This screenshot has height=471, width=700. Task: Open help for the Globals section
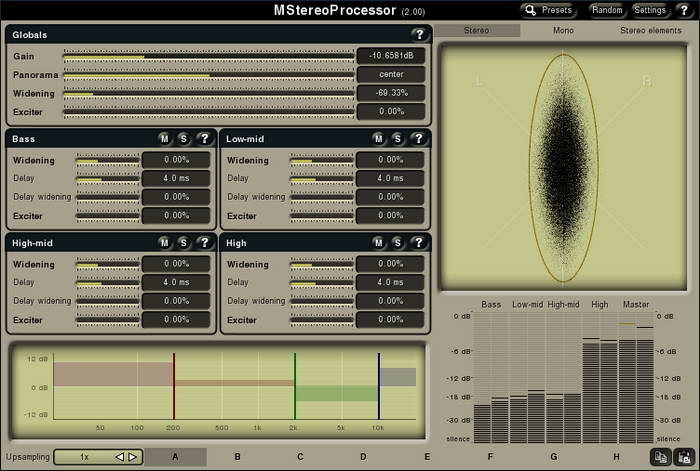coord(419,34)
